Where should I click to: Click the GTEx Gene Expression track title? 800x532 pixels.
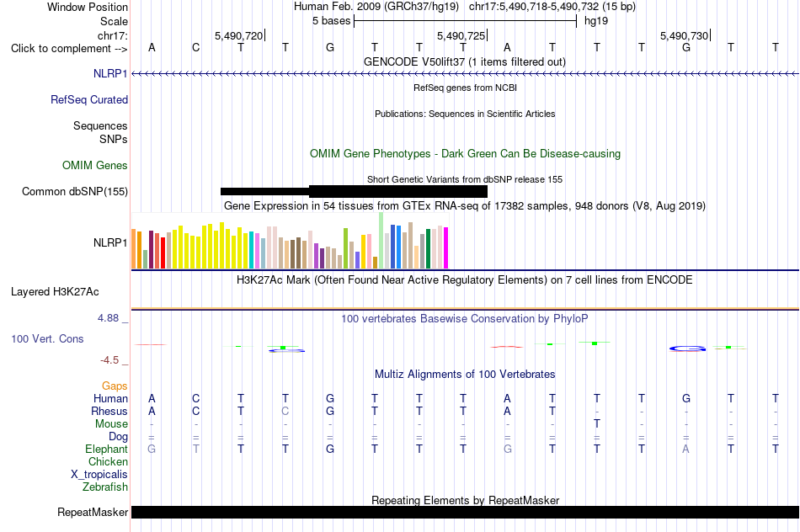point(465,205)
